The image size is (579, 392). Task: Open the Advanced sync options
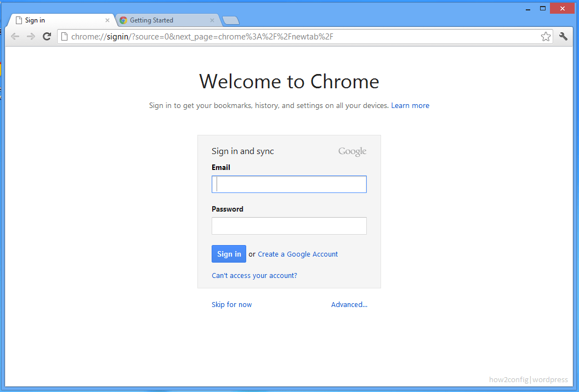[349, 304]
